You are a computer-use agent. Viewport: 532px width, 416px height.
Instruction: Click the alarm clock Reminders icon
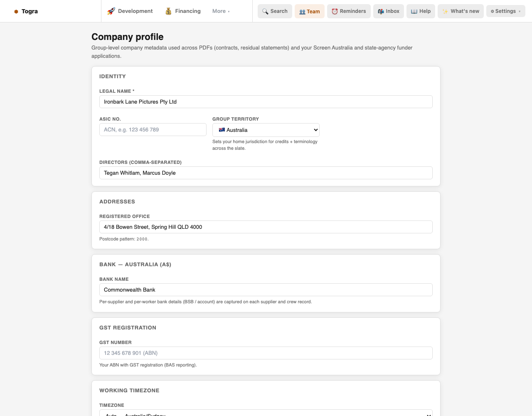[335, 11]
